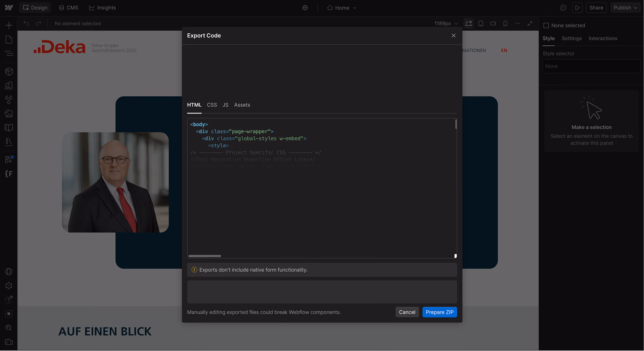Open the Publish dropdown
Screen dimensions: 644x351
pos(625,8)
